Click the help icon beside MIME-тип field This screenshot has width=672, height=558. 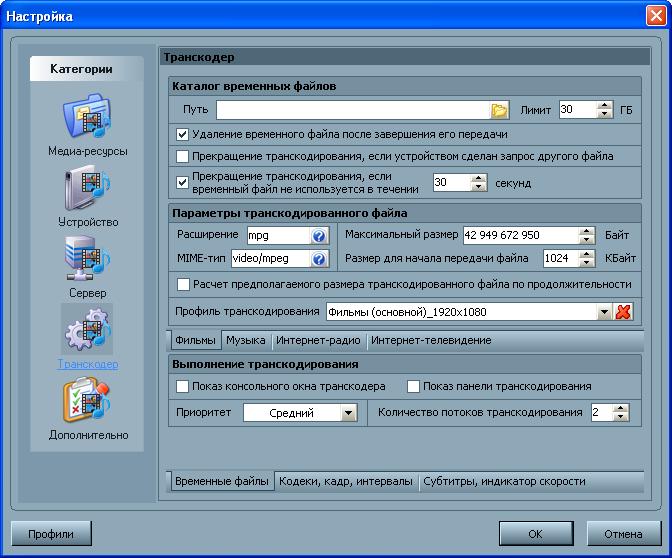(319, 259)
